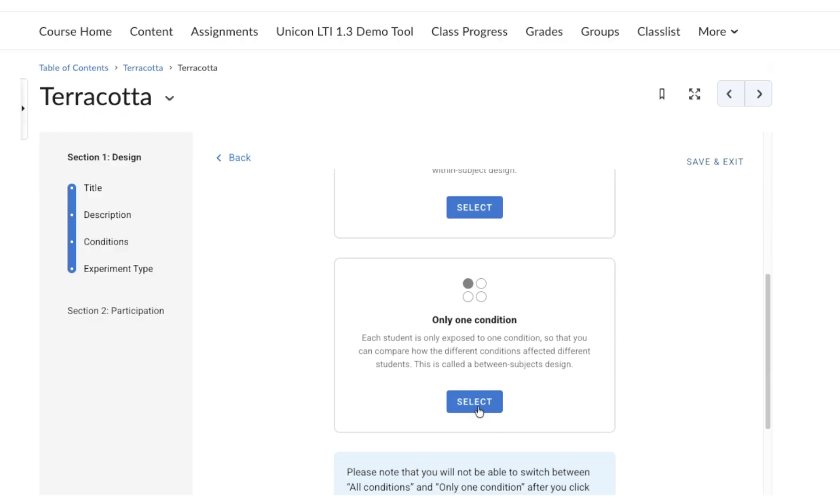Go to the Description step
The height and width of the screenshot is (504, 840).
coord(108,215)
